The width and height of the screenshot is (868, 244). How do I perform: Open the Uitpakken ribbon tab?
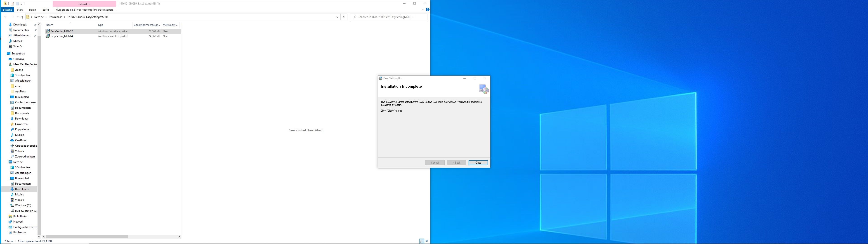(x=84, y=4)
